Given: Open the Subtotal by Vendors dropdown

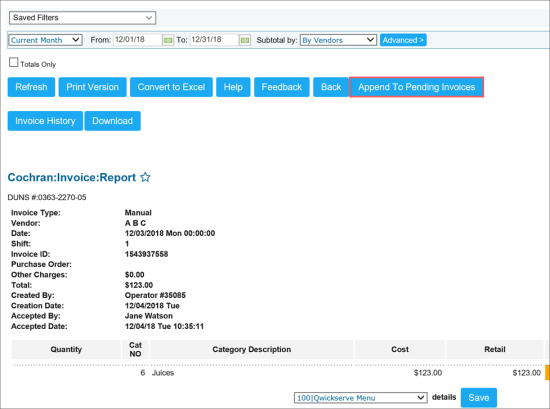Looking at the screenshot, I should (338, 40).
